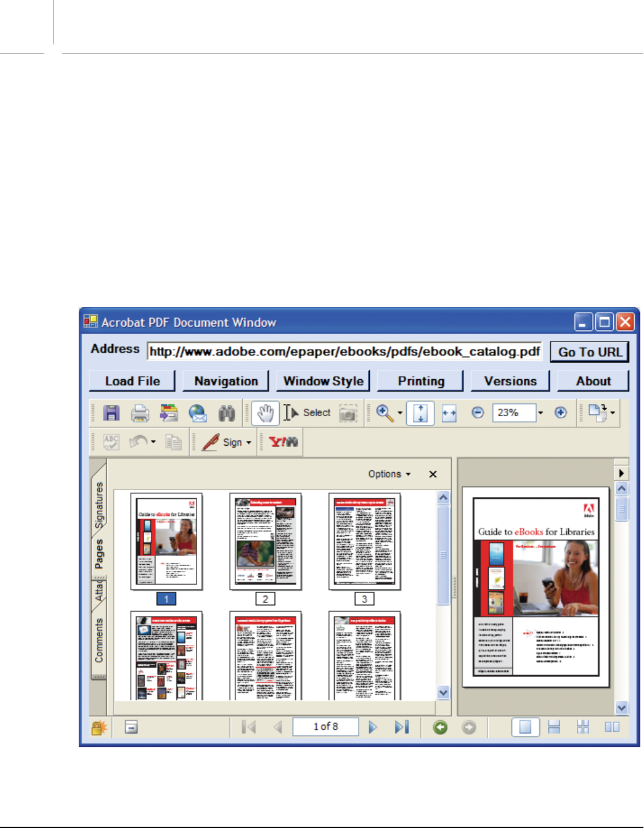Switch to the Attachments side tab
644x828 pixels.
pyautogui.click(x=99, y=591)
